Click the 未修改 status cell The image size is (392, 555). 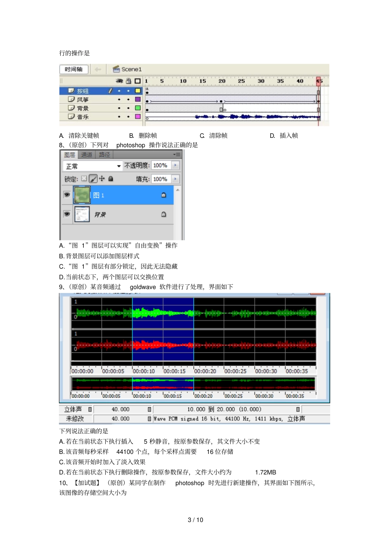click(75, 419)
